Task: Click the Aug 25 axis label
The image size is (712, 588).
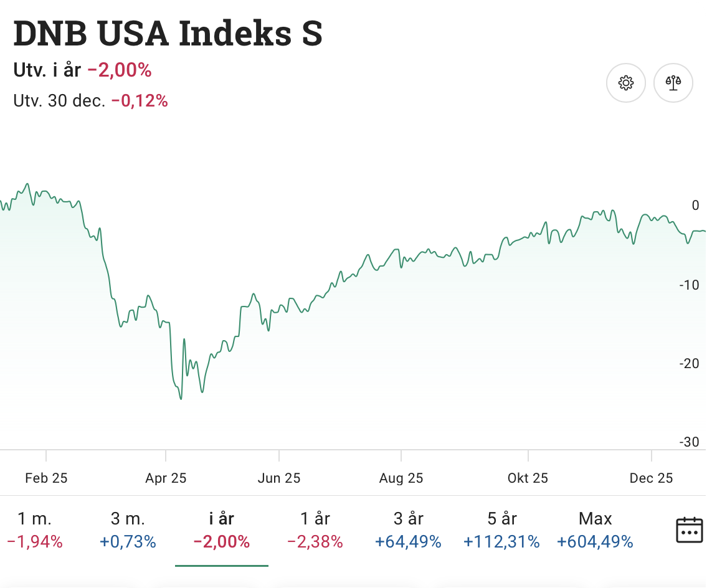Action: [x=401, y=478]
